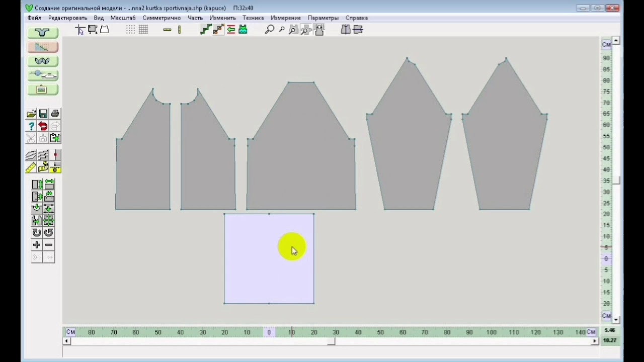The height and width of the screenshot is (362, 644).
Task: Rotate piece with right curved arrow icon
Action: coord(49,233)
